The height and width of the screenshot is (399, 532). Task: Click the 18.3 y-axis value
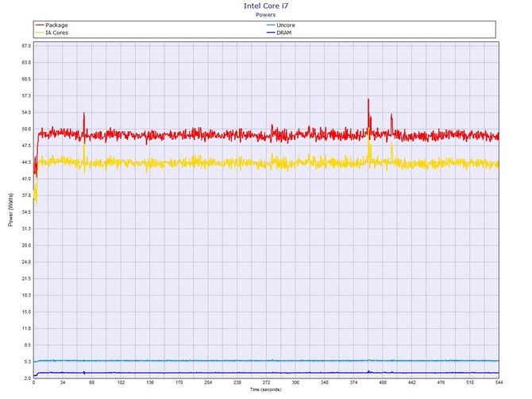coord(26,295)
